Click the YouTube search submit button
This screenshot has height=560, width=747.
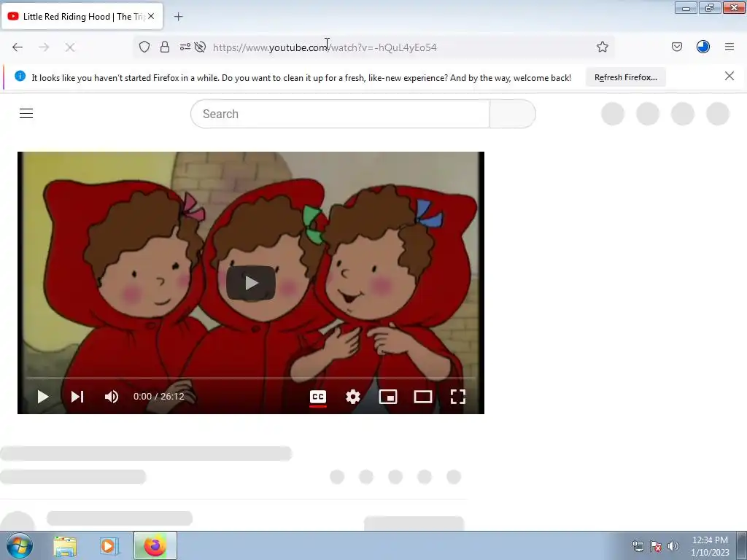click(x=513, y=114)
